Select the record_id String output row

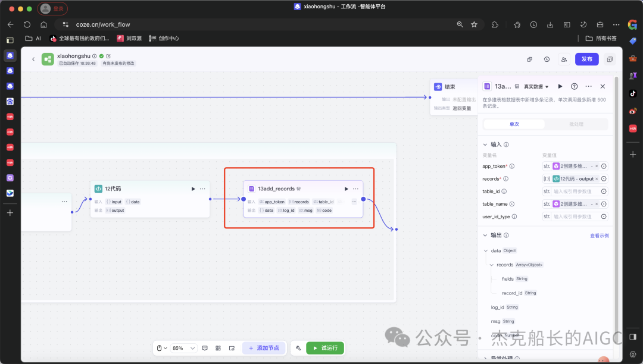519,293
